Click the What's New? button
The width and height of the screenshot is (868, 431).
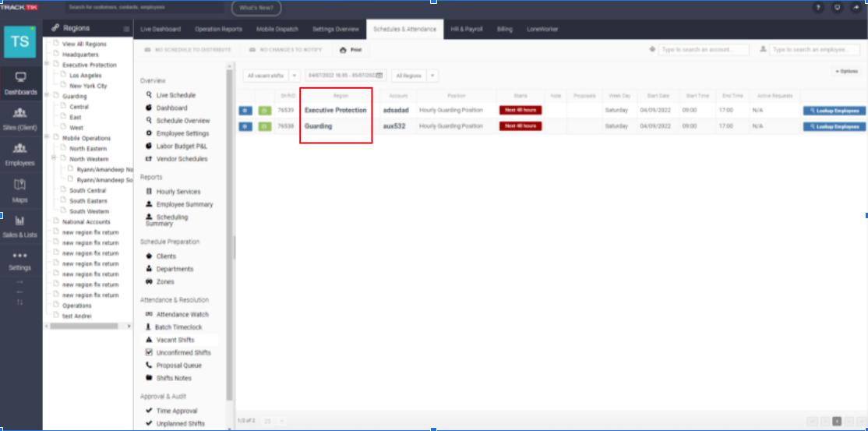pos(256,8)
